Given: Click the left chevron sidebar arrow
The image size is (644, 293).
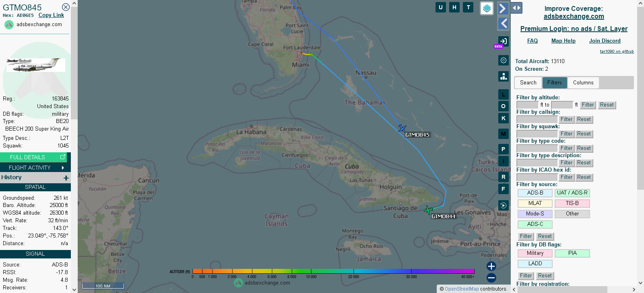Looking at the screenshot, I should (503, 24).
